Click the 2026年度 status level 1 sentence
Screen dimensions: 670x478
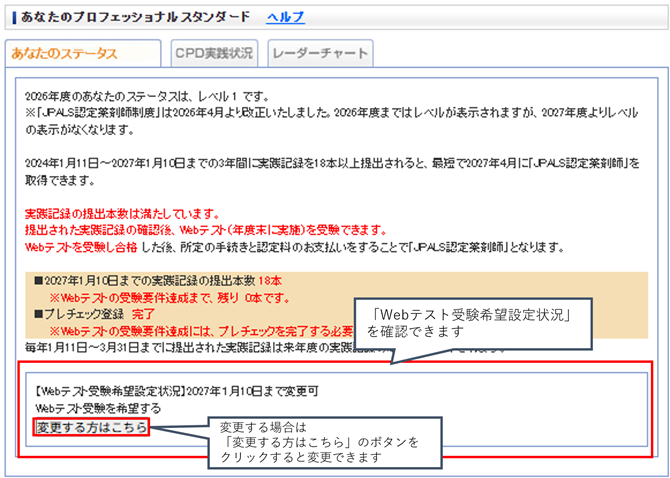147,96
